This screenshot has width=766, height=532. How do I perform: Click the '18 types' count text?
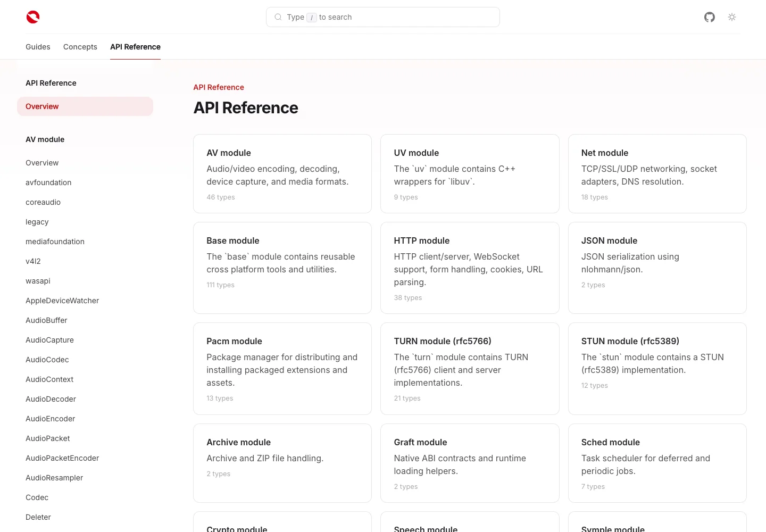coord(595,197)
